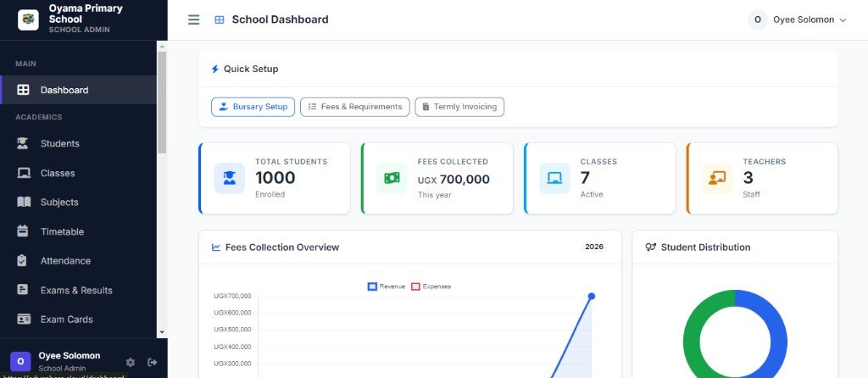Click the Quick Setup lightning bolt icon
The image size is (868, 378).
pyautogui.click(x=214, y=69)
